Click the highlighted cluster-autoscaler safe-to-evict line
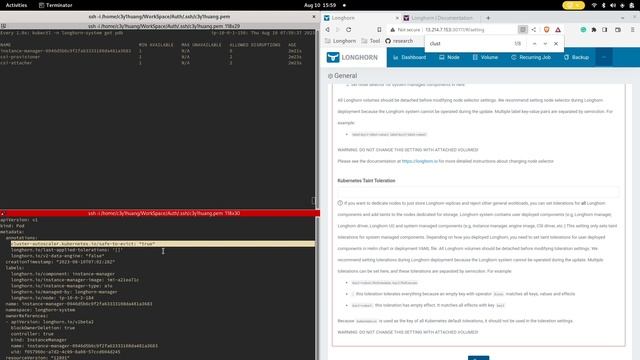Image resolution: width=640 pixels, height=360 pixels. (x=162, y=244)
